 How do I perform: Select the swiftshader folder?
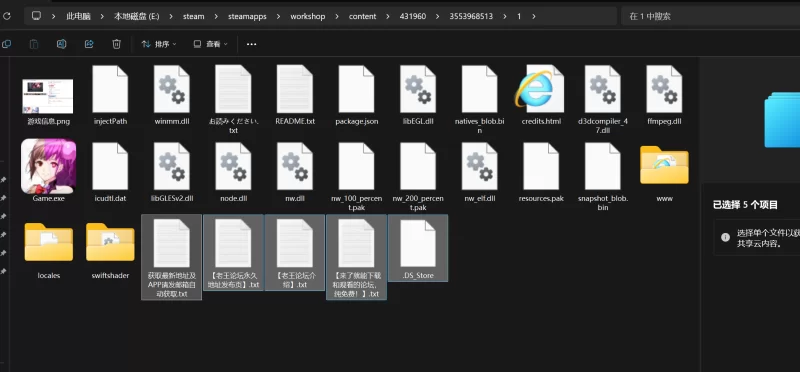(x=110, y=251)
